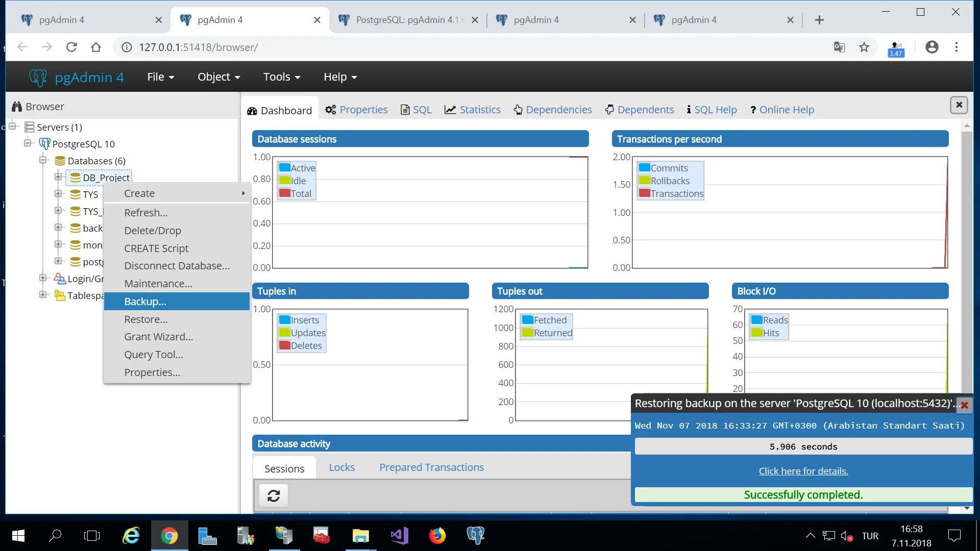The width and height of the screenshot is (980, 551).
Task: Click the 'Click here for details' link
Action: (803, 471)
